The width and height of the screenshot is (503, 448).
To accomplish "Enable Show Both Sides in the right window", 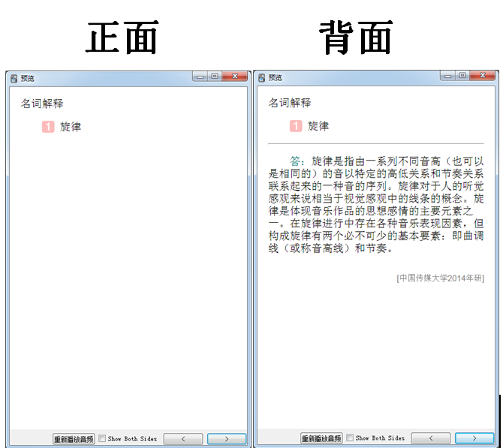I will [350, 437].
